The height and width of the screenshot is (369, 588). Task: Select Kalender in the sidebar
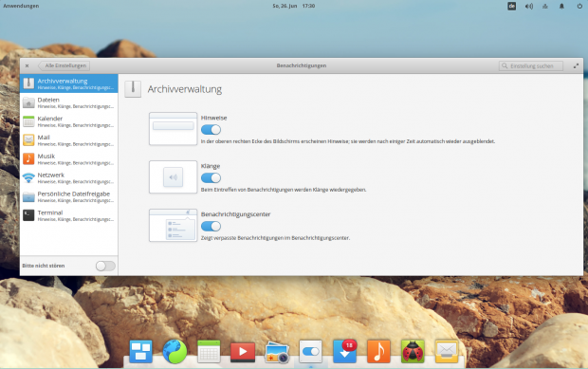[x=69, y=121]
